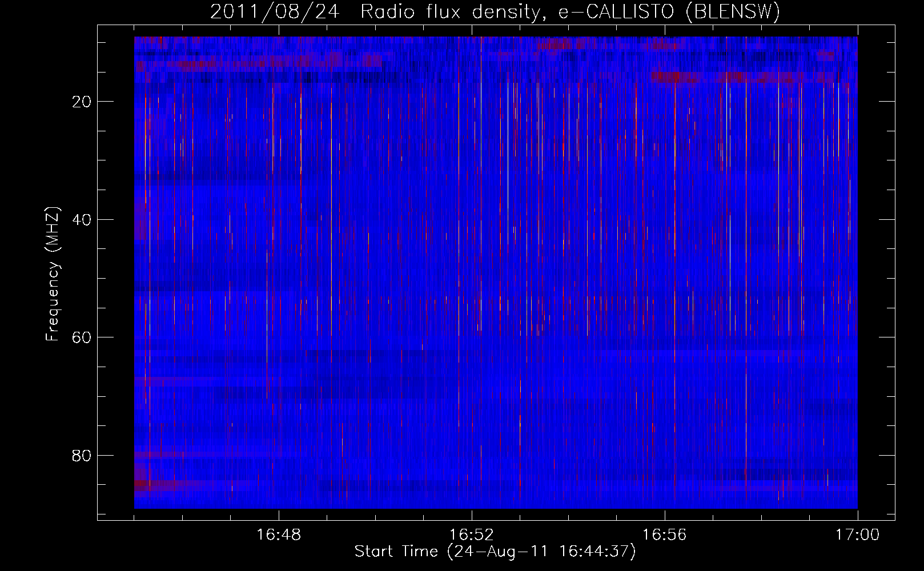Click the 'Frequency (MHZ)' axis label
The width and height of the screenshot is (924, 571).
pos(53,275)
